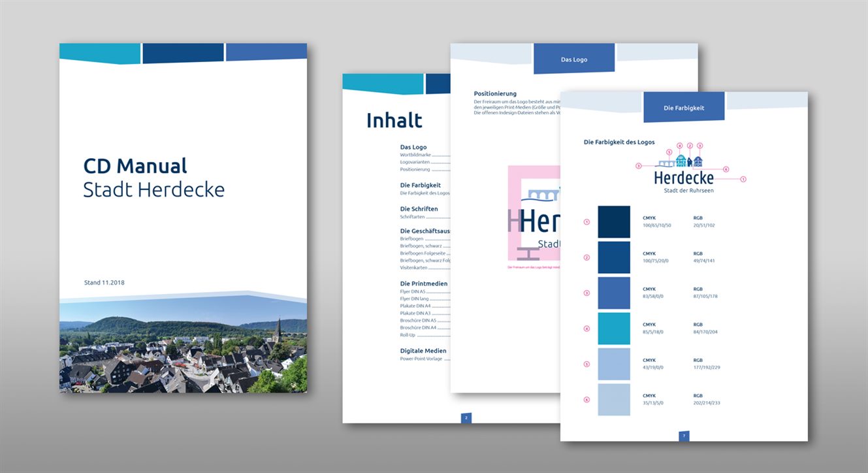
Task: Click the CMYK value 83/58/0/0
Action: click(x=654, y=296)
